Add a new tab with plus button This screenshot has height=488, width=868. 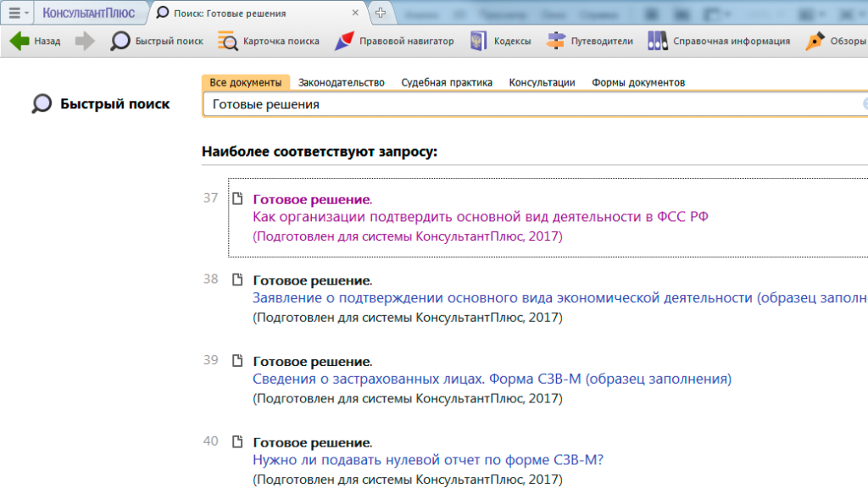[x=381, y=13]
